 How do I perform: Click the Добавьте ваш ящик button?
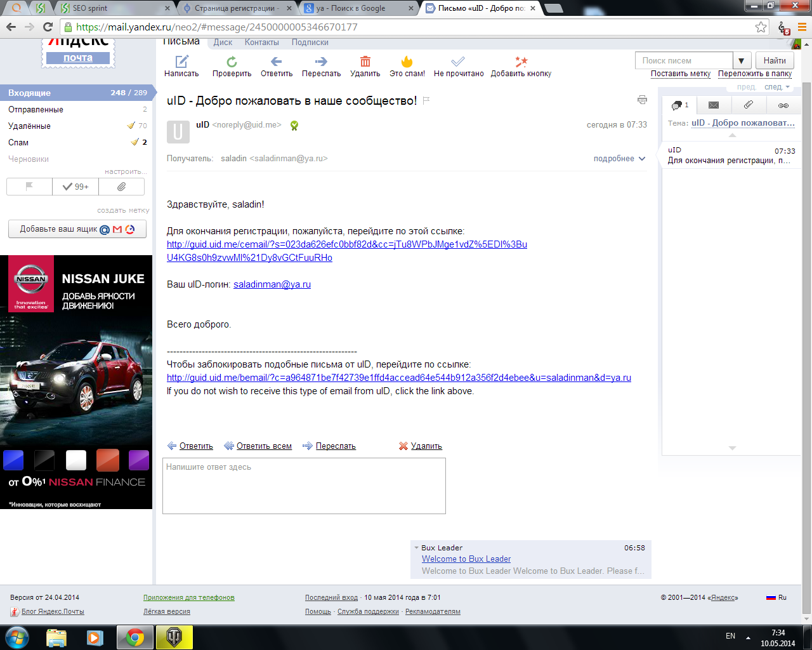point(77,229)
